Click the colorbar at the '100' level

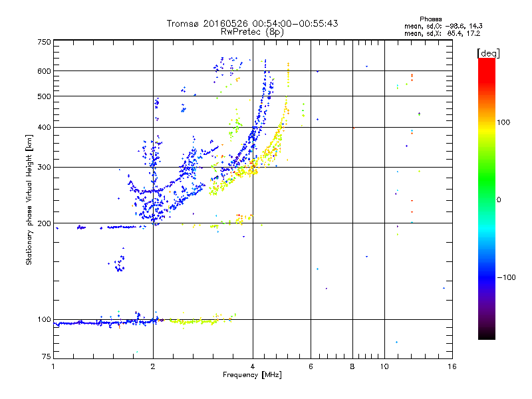pyautogui.click(x=487, y=122)
